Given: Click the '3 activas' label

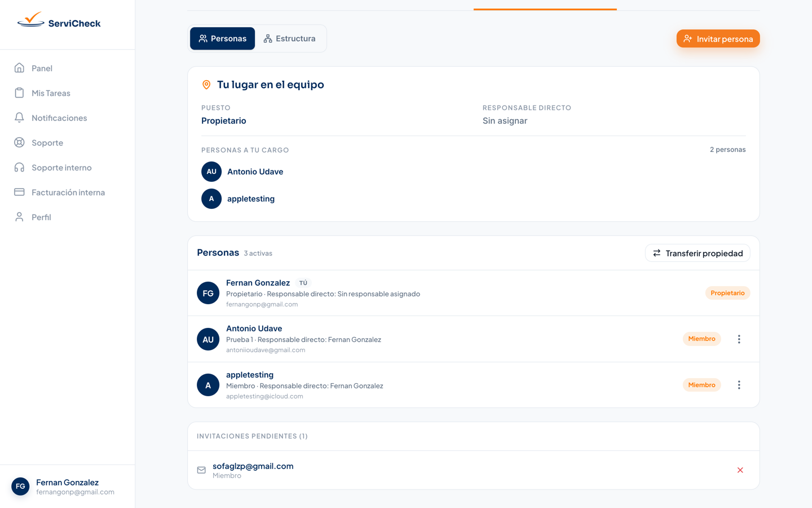Looking at the screenshot, I should (x=258, y=253).
